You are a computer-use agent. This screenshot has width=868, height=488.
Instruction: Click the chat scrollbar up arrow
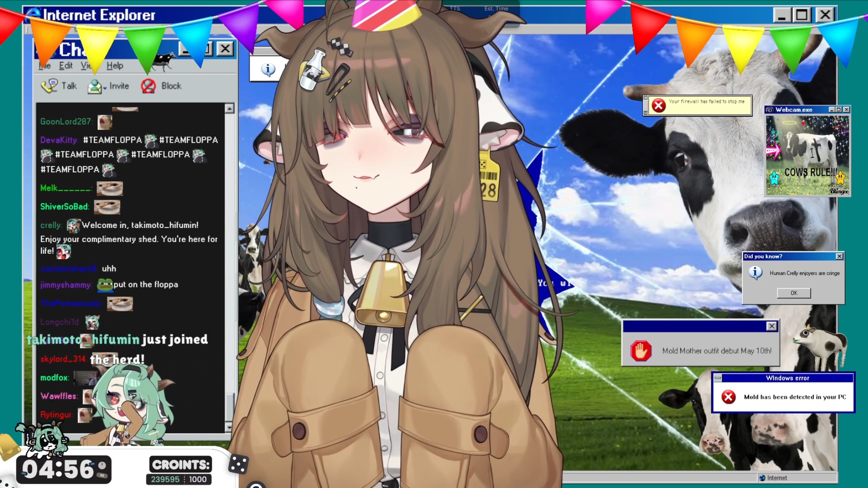point(229,109)
